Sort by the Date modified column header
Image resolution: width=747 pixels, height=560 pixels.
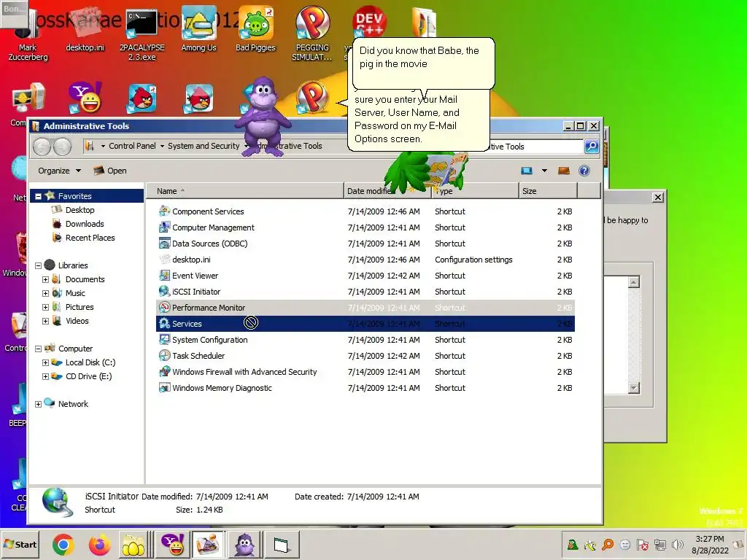(x=387, y=191)
